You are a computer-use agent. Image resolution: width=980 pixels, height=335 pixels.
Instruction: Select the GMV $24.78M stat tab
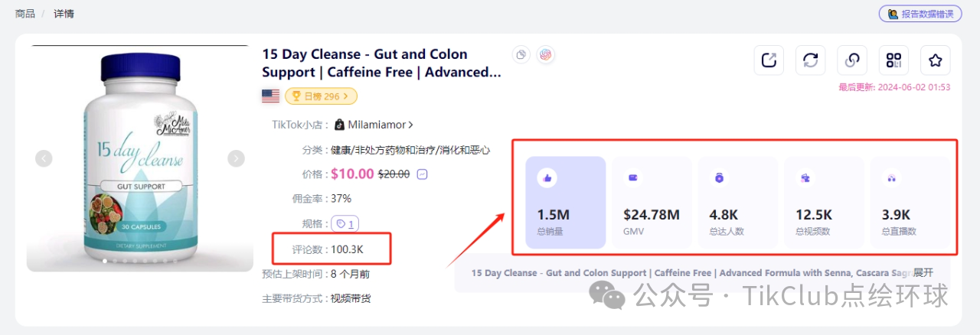click(652, 203)
